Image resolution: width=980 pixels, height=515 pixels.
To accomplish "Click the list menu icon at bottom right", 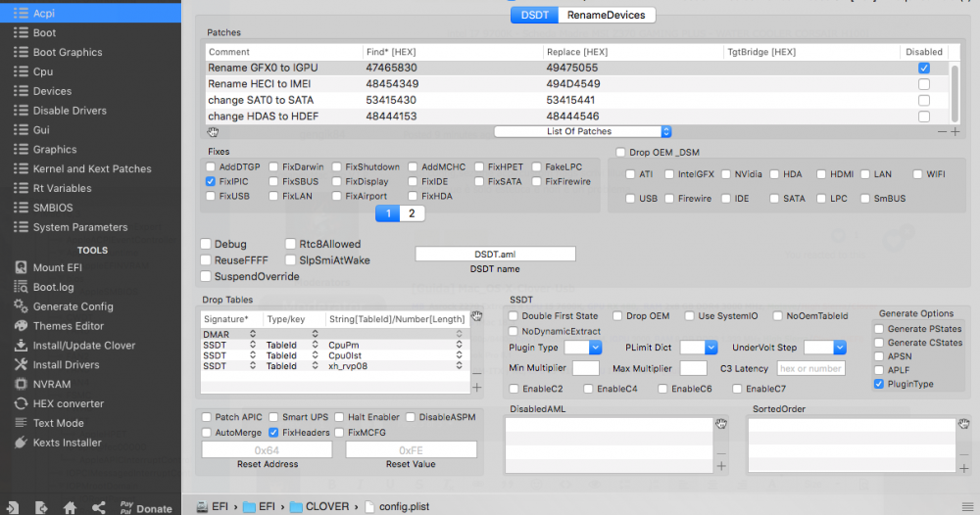I will pyautogui.click(x=967, y=507).
